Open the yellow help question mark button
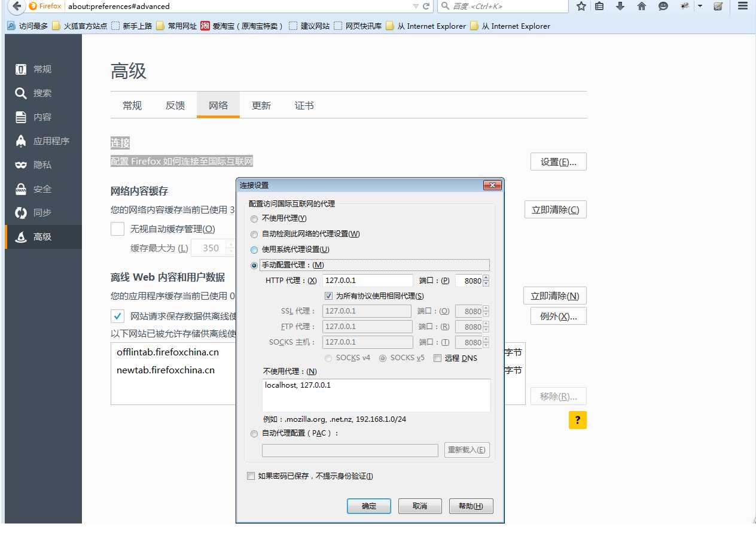 [577, 420]
